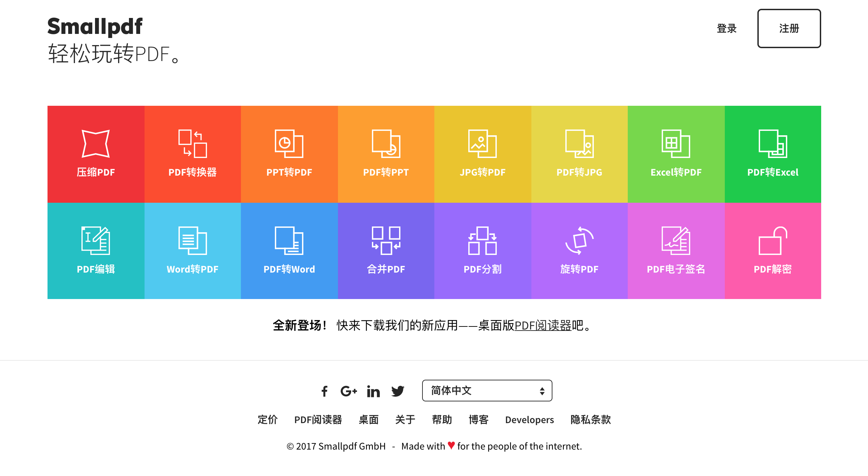
Task: Open the 隐私条款 privacy footer link
Action: (x=590, y=420)
